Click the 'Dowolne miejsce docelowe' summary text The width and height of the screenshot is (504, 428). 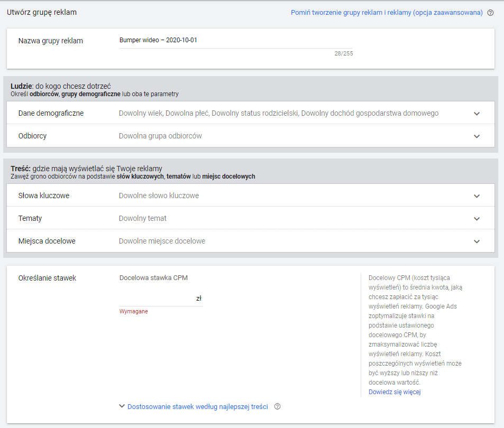(x=162, y=241)
